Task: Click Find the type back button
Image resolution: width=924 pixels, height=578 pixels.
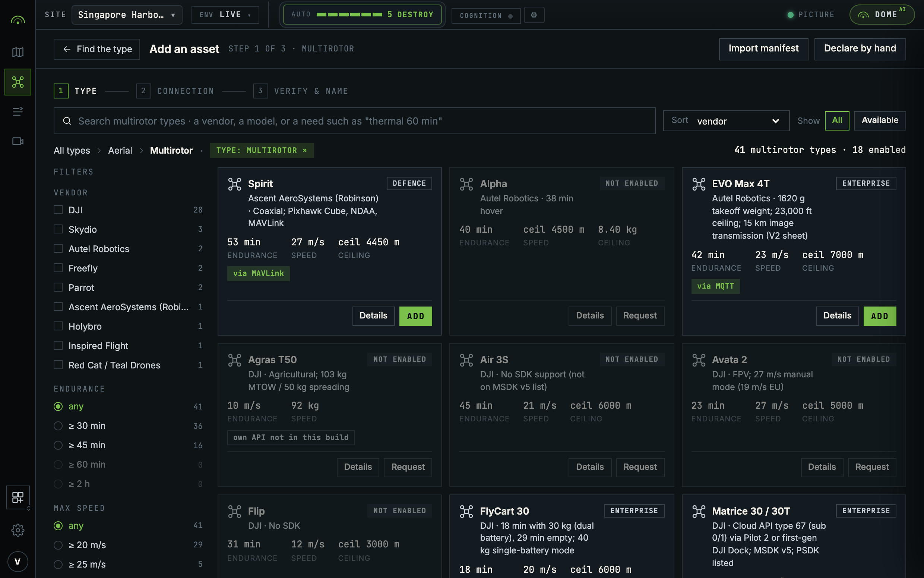Action: pyautogui.click(x=96, y=49)
